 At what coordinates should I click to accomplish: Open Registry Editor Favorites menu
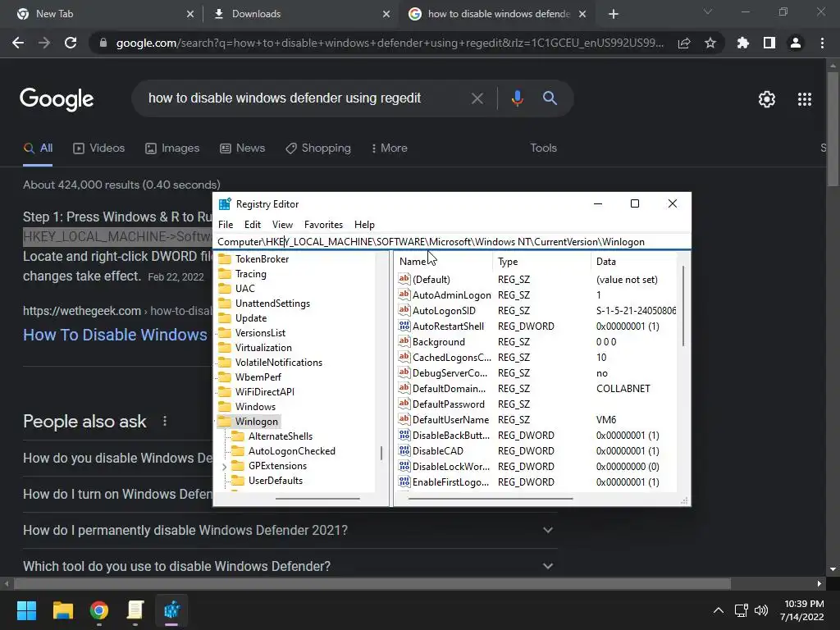pos(323,225)
